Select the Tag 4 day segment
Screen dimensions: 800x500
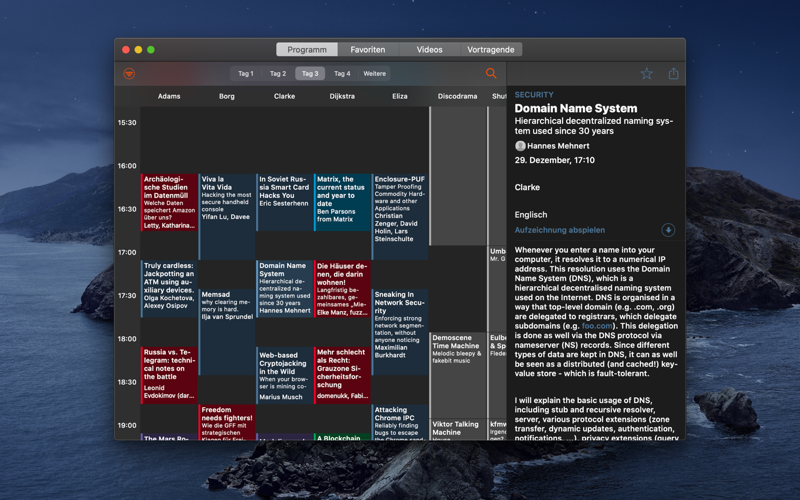tap(342, 73)
